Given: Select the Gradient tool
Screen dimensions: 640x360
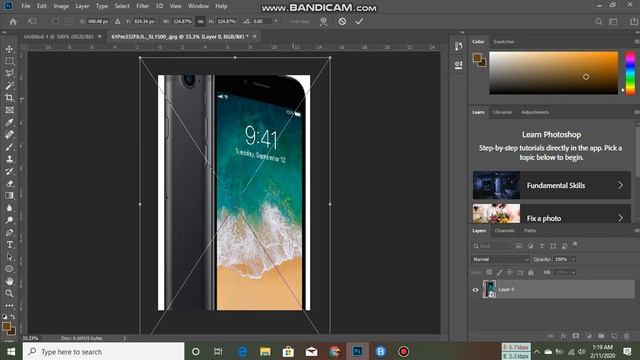Looking at the screenshot, I should tap(9, 196).
